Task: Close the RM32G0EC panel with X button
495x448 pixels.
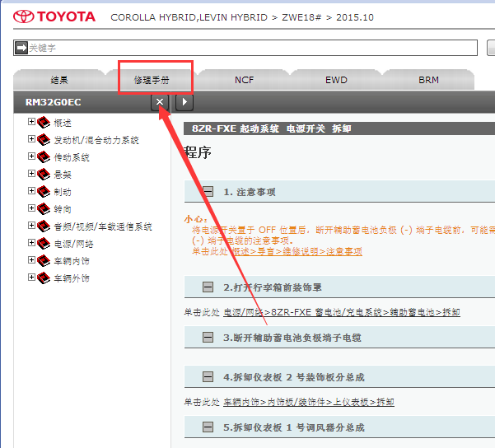Action: [160, 102]
